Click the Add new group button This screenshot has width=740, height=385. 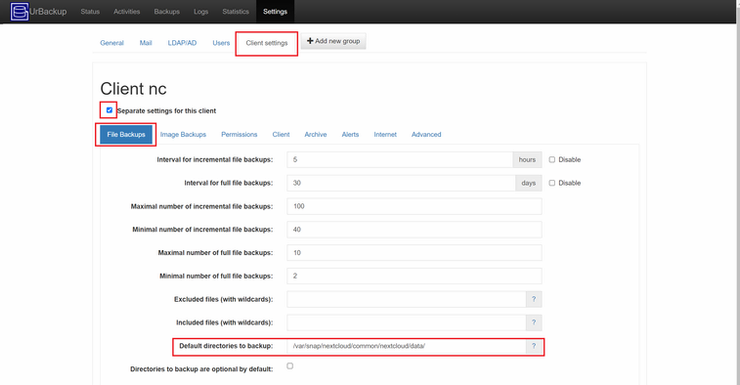[333, 41]
